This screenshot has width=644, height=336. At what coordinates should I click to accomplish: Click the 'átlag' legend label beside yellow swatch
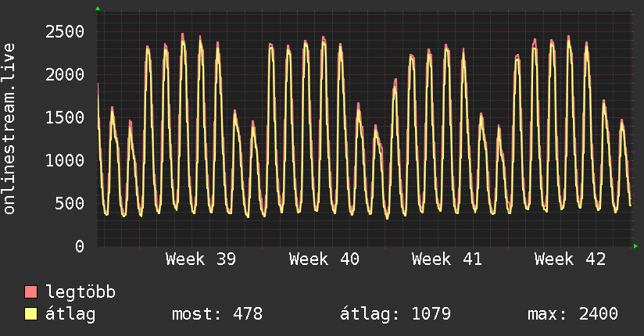click(x=70, y=314)
